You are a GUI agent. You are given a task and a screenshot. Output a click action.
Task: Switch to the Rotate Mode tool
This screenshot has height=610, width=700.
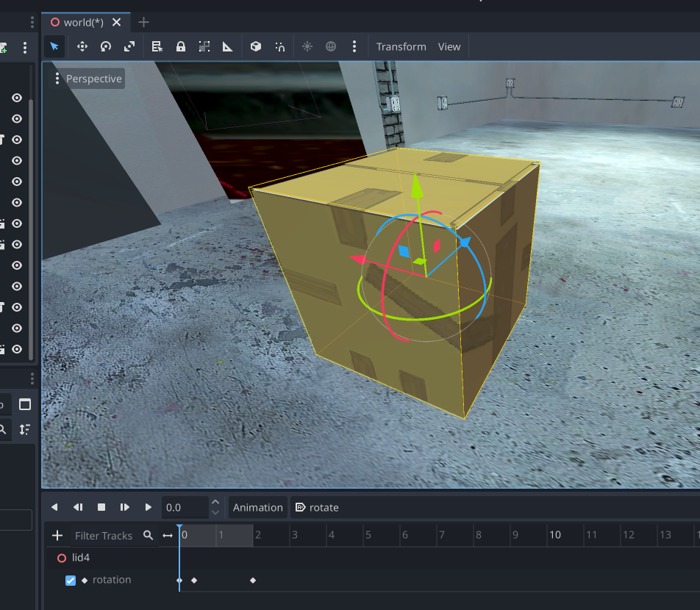tap(106, 46)
